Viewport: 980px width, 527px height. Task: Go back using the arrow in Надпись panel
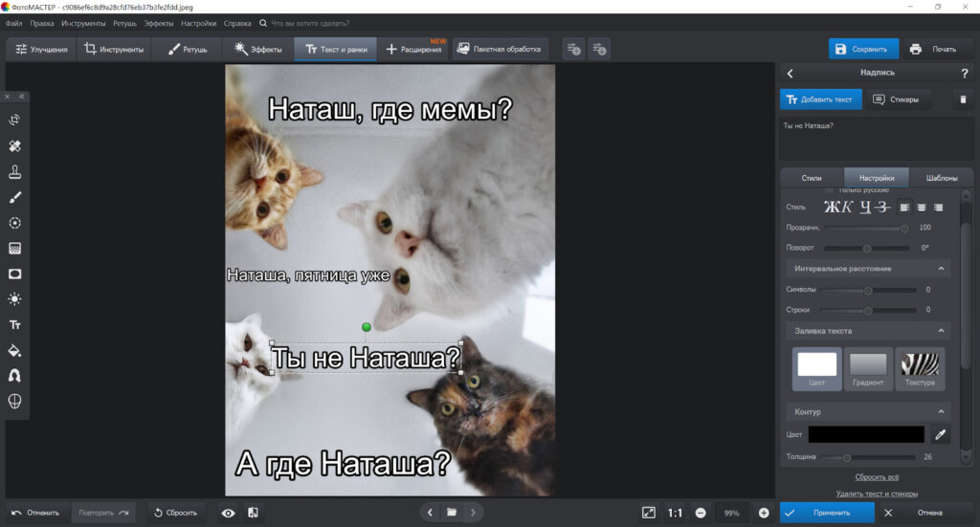(790, 73)
